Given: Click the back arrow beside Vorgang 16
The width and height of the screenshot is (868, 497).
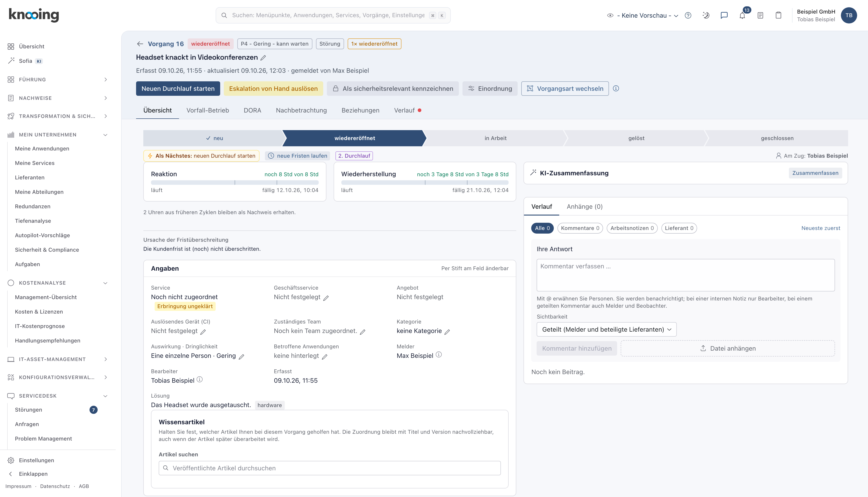Looking at the screenshot, I should click(140, 44).
